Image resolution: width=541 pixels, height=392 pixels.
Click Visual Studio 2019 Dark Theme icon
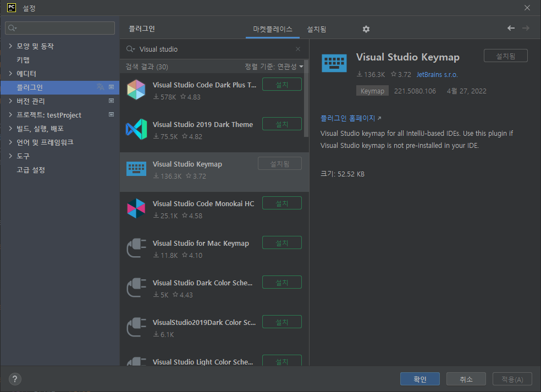click(x=136, y=129)
